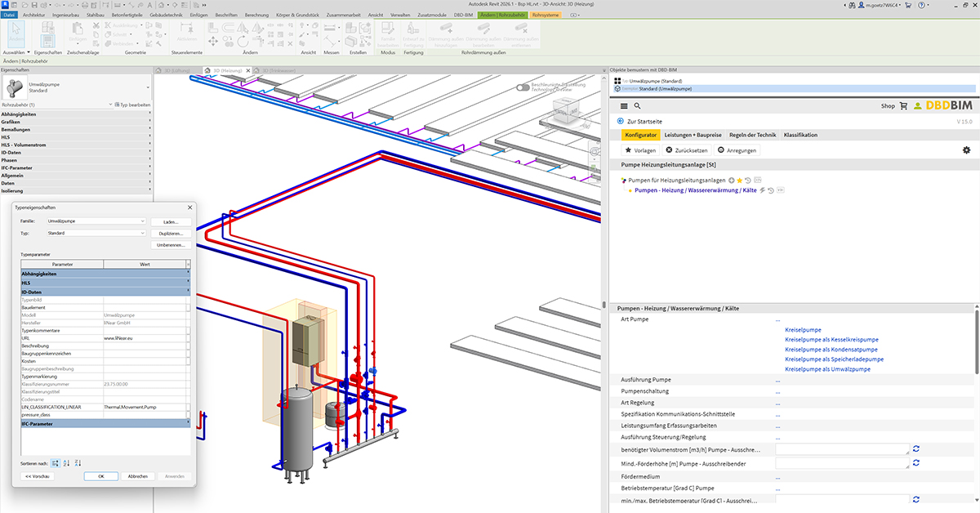Click the back arrow beside Zur Startseite
The image size is (980, 513).
621,121
